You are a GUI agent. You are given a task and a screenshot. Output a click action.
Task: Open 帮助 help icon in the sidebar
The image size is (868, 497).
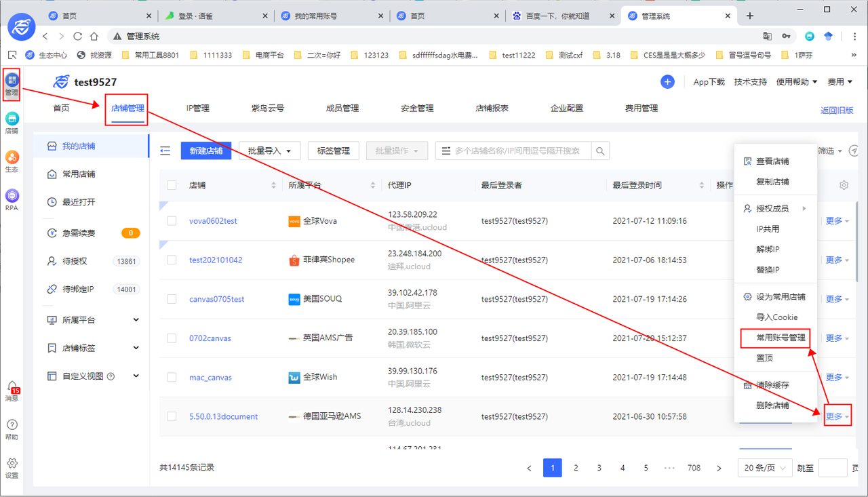[x=12, y=426]
